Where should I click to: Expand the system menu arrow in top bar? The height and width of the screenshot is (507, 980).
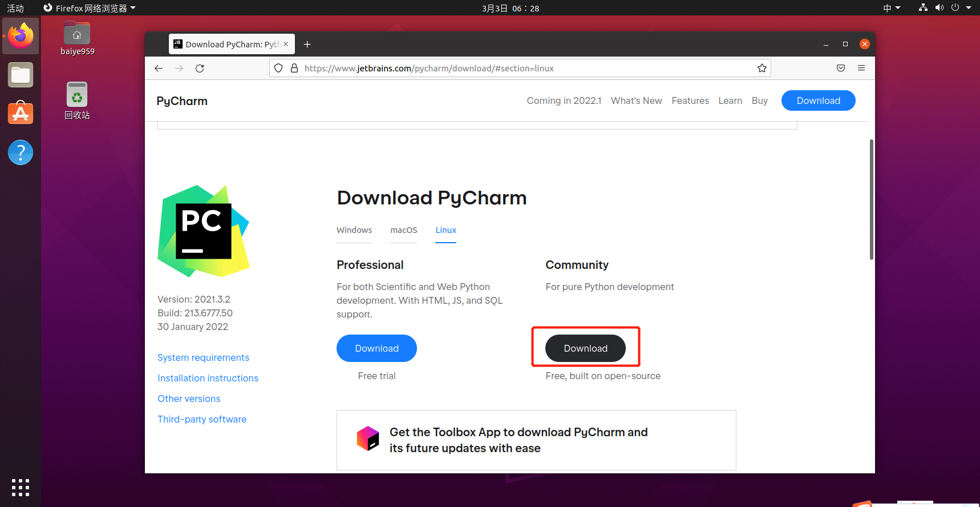[969, 7]
